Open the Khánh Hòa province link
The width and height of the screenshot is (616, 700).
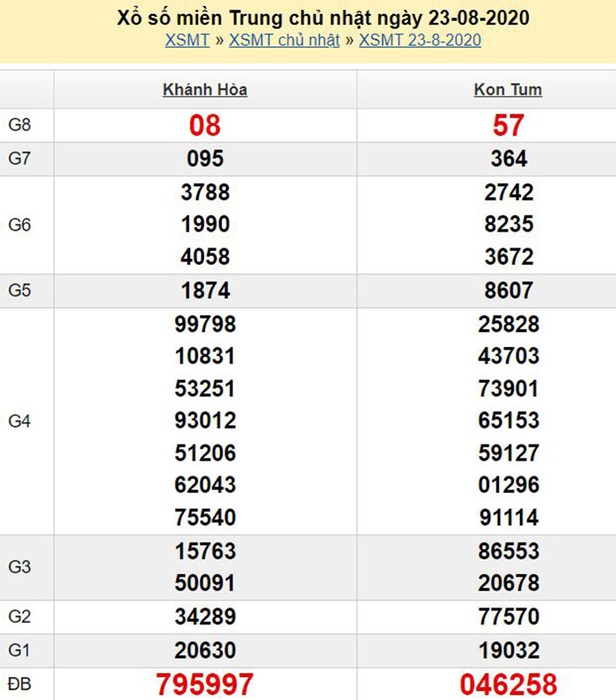205,90
